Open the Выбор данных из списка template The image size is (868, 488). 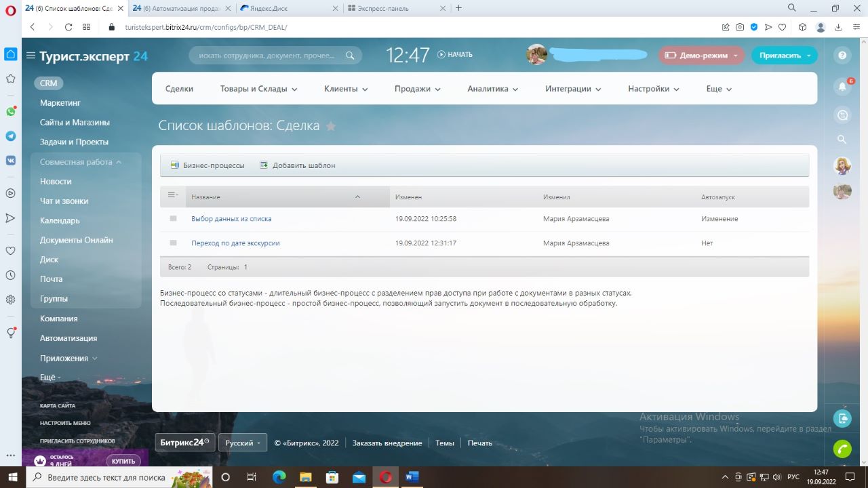[x=231, y=219]
